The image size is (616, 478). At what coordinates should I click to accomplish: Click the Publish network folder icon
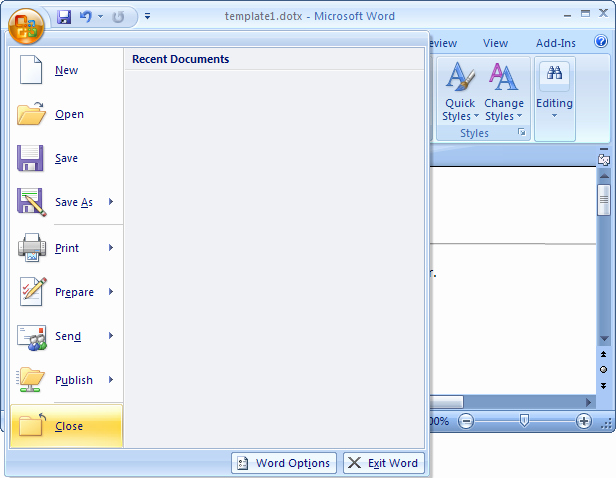click(x=30, y=379)
